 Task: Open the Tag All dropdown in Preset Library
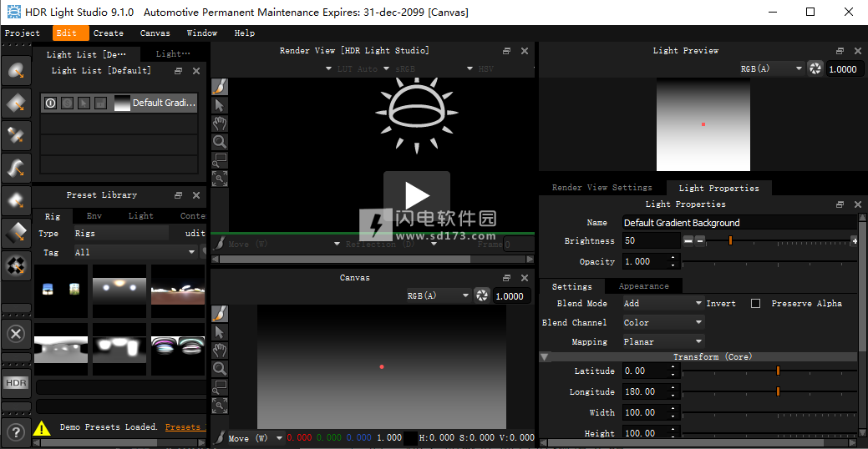[135, 252]
